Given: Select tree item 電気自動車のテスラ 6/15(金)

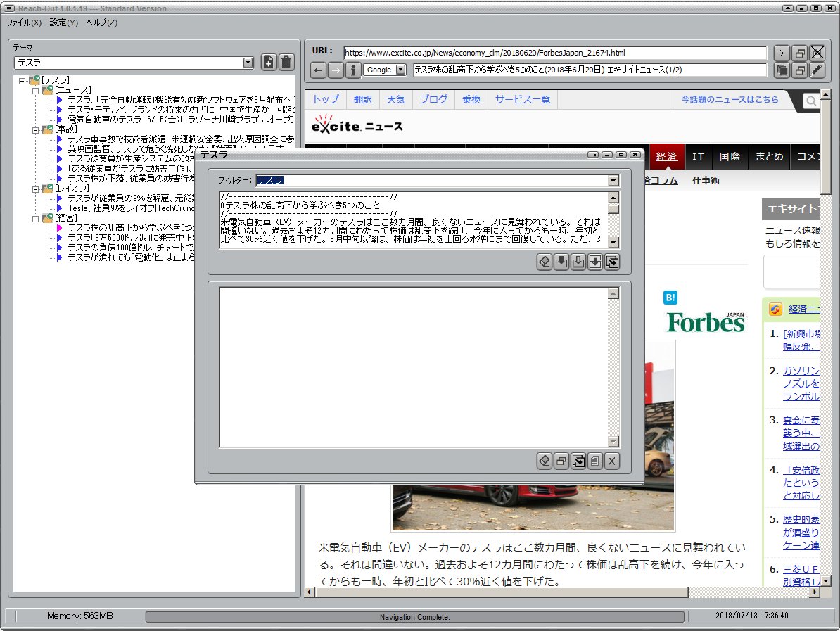Looking at the screenshot, I should (181, 120).
